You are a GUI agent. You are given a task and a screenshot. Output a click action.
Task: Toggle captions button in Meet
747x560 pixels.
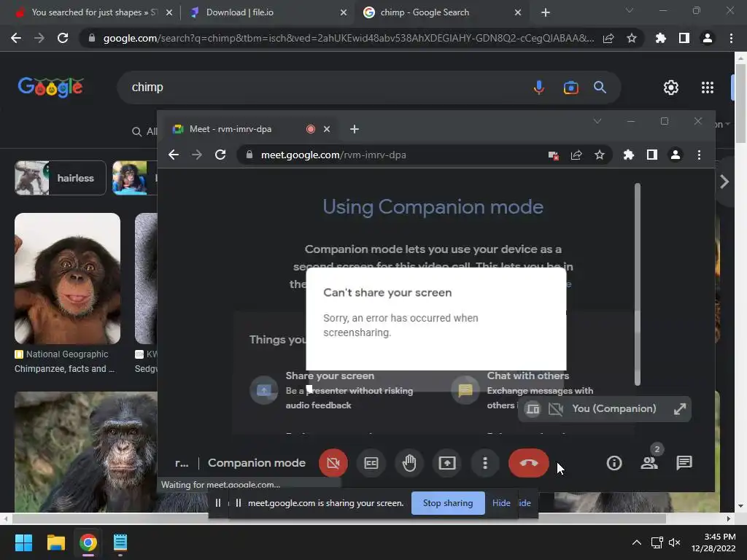point(371,463)
